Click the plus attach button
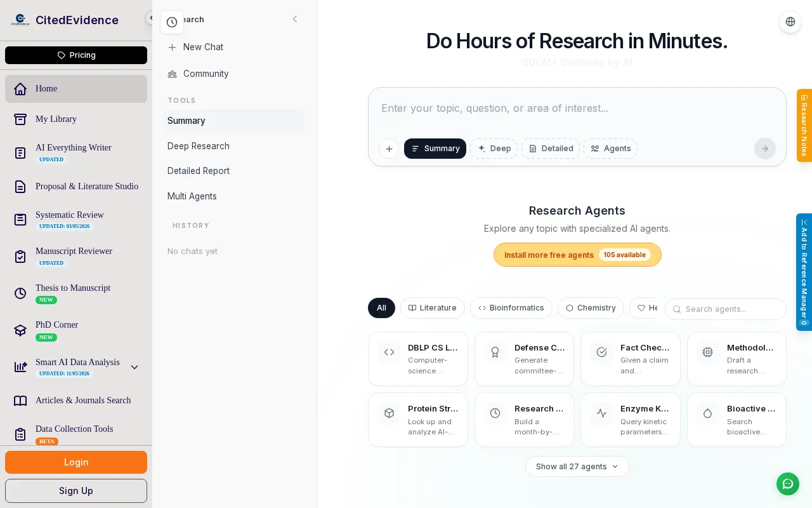Screen dimensions: 812x508 pyautogui.click(x=389, y=149)
